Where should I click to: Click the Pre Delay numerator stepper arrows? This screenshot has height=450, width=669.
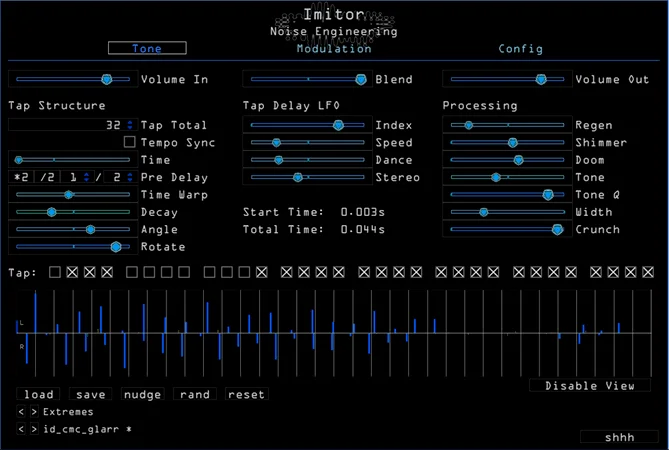point(87,177)
